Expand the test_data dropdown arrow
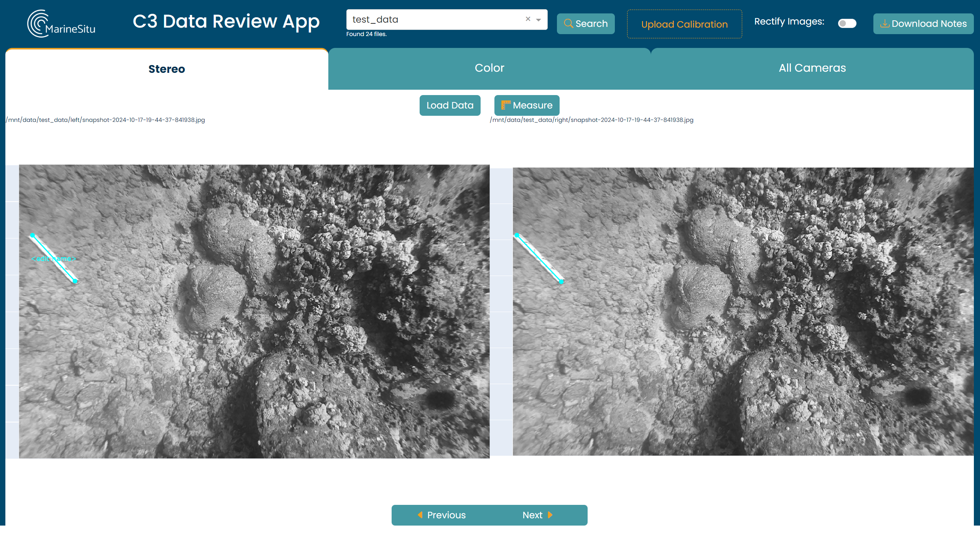 point(539,20)
